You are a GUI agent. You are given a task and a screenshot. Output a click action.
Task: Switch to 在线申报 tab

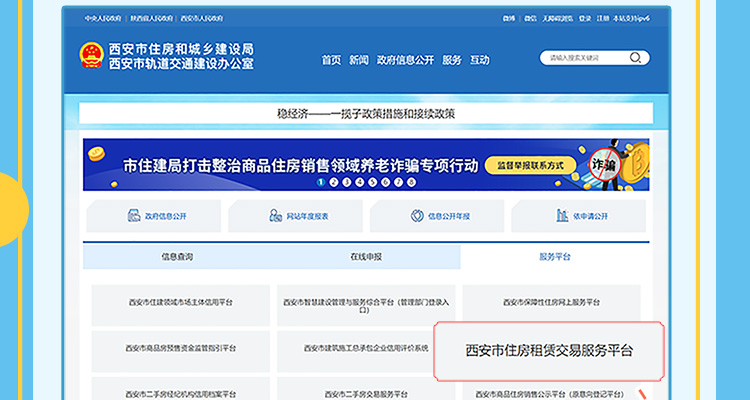pyautogui.click(x=366, y=257)
